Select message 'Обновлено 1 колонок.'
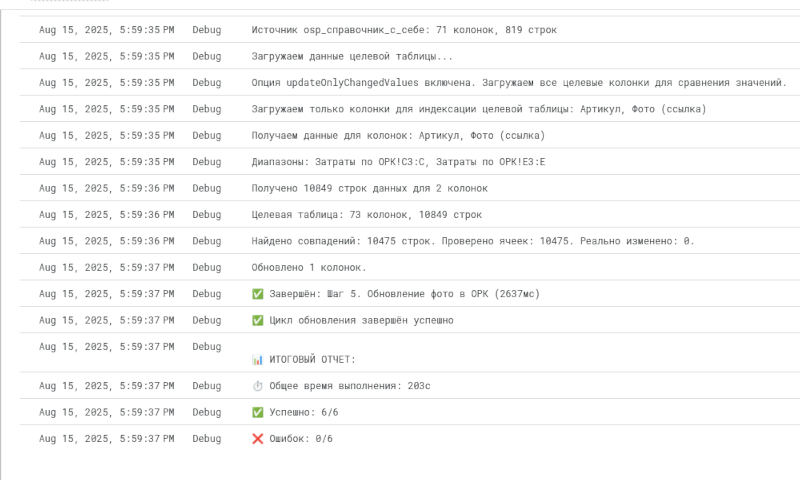 (x=309, y=267)
